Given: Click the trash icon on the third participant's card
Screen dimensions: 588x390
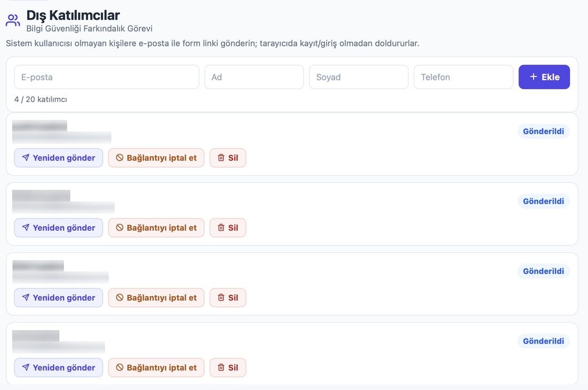Looking at the screenshot, I should pos(221,298).
